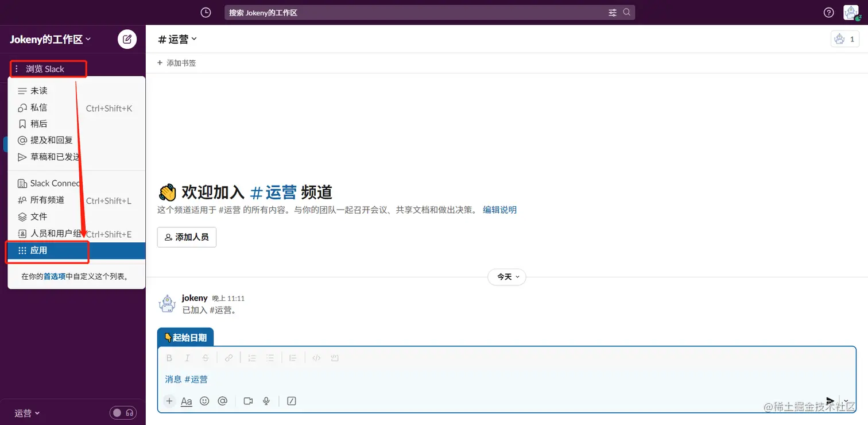Apply inline code formatting
868x425 pixels.
[x=316, y=358]
